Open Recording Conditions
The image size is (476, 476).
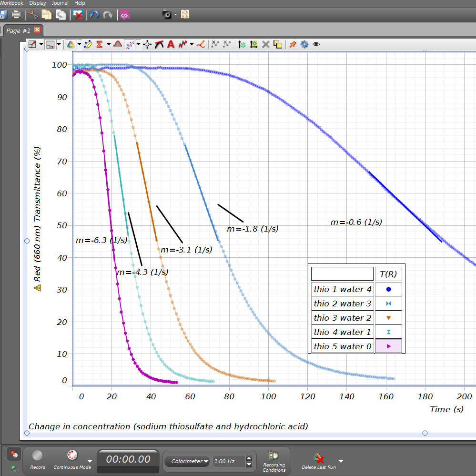pos(274,461)
